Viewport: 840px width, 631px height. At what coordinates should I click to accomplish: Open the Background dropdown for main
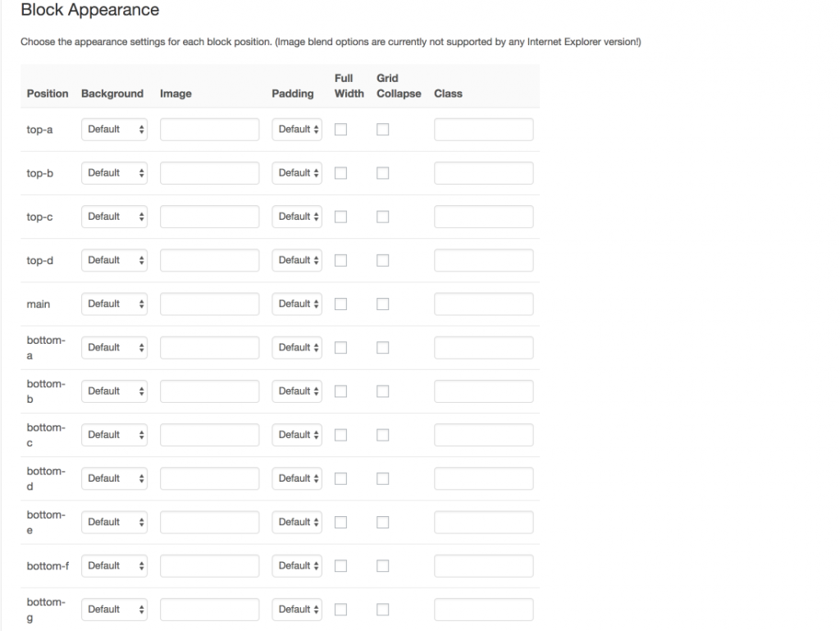[114, 304]
